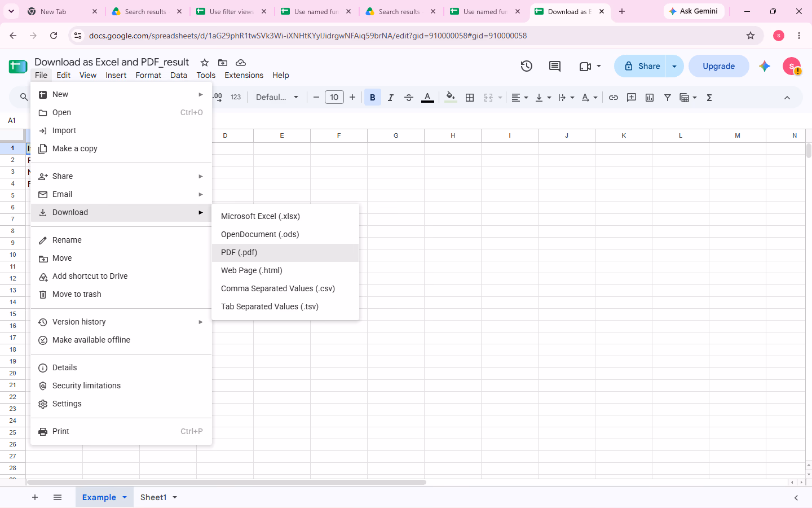Click the Gemini sparkle icon
The height and width of the screenshot is (508, 812).
[x=765, y=66]
